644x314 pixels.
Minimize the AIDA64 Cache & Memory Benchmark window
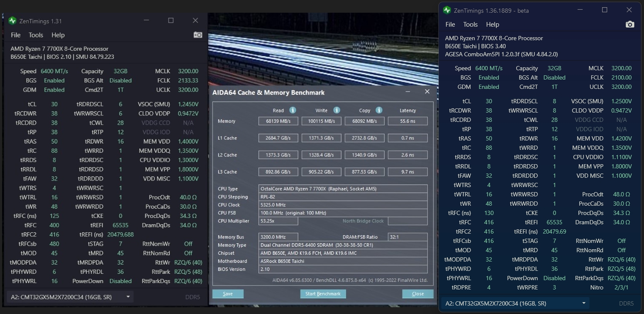(408, 92)
